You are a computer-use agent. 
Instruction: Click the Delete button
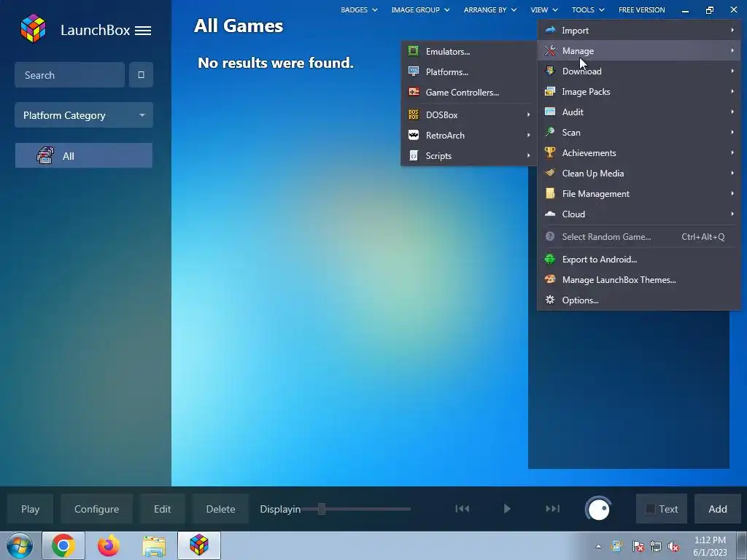pos(220,509)
